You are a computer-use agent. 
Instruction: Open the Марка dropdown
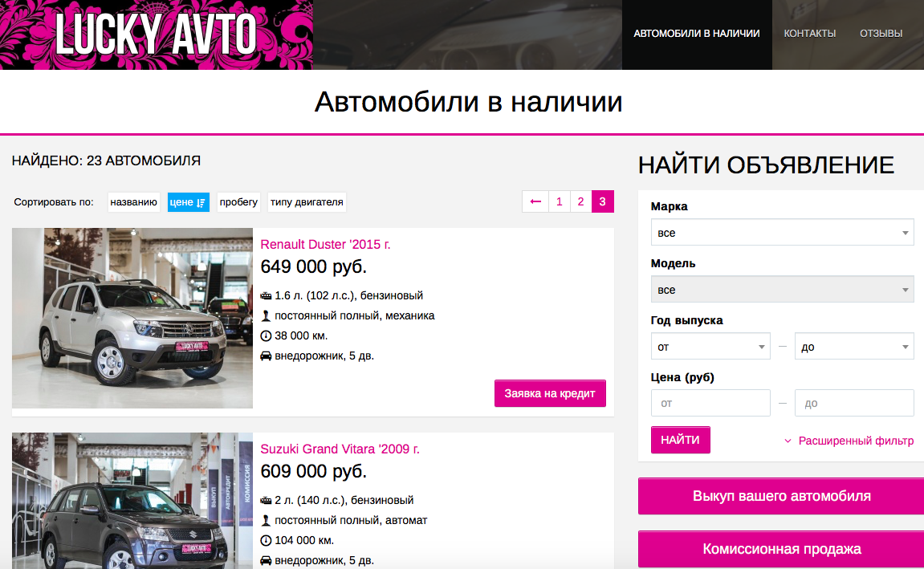click(x=782, y=233)
